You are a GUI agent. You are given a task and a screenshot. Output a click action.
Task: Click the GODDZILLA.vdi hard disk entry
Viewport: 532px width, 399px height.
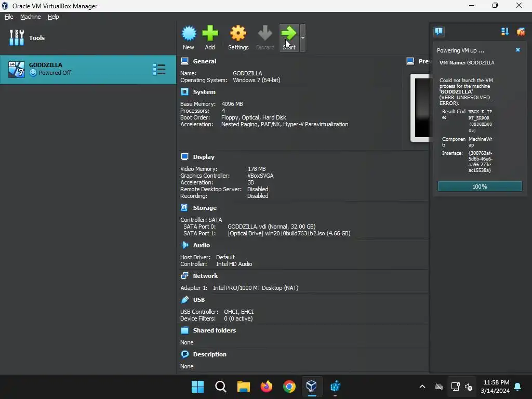point(271,227)
